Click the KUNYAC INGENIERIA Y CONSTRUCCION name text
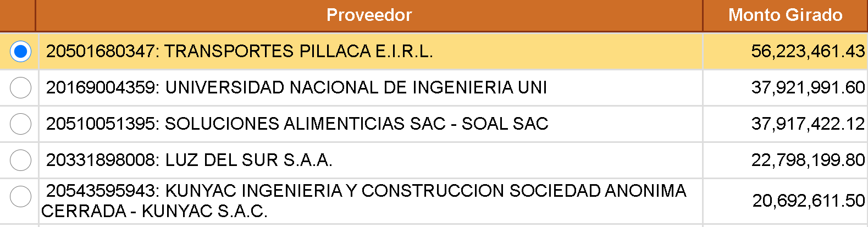Screen dimensions: 868x227 click(x=425, y=191)
